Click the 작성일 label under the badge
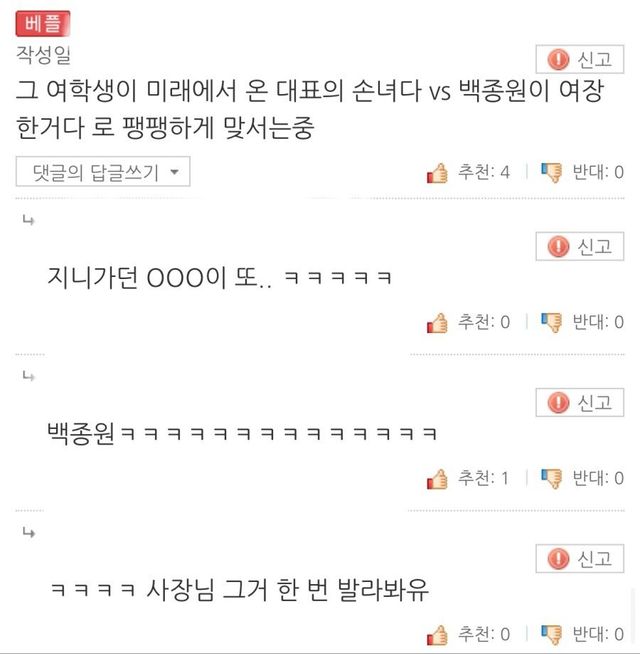Screen dimensions: 640x654 pos(43,55)
